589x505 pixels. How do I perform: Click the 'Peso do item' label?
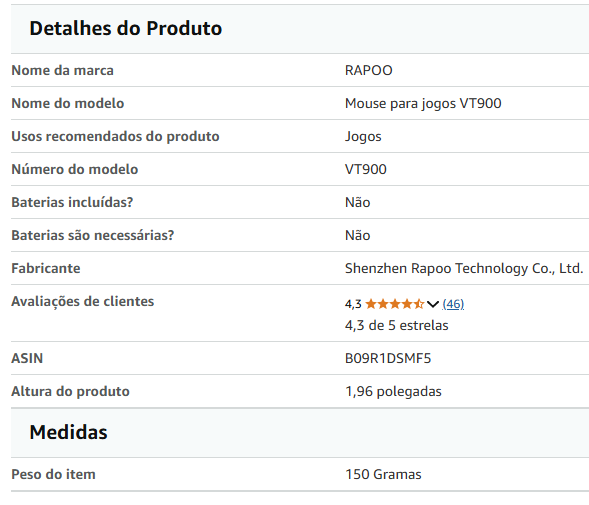click(x=53, y=474)
